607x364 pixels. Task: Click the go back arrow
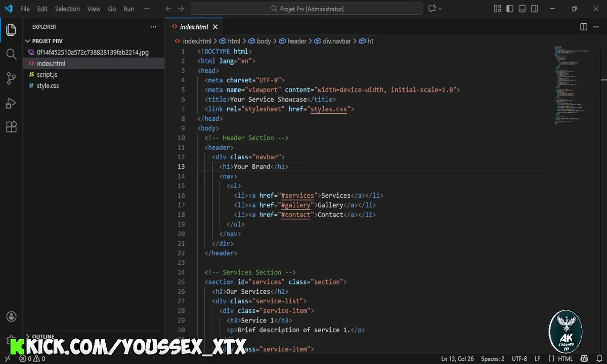point(168,9)
